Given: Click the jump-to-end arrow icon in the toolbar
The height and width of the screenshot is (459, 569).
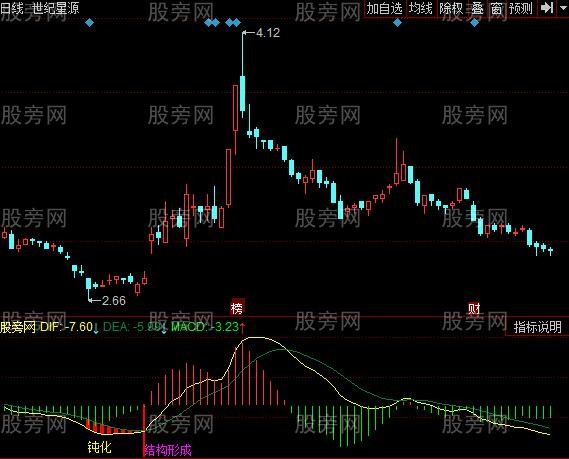Looking at the screenshot, I should click(547, 8).
